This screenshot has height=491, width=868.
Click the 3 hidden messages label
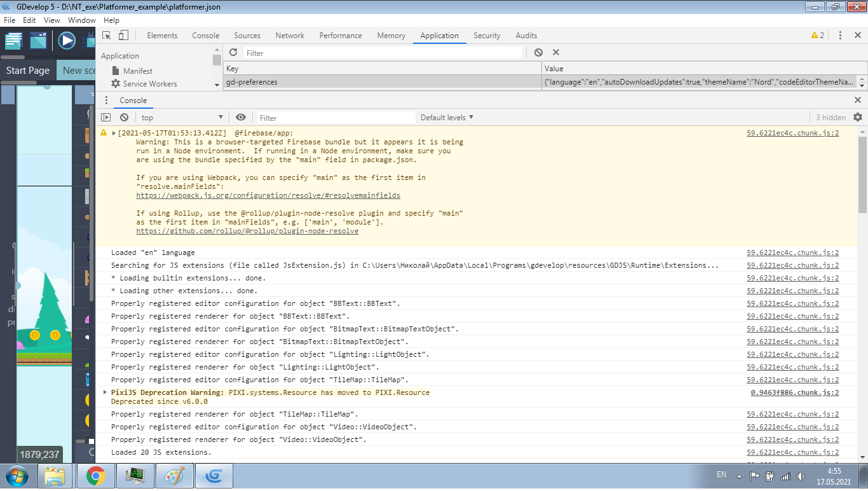coord(831,118)
